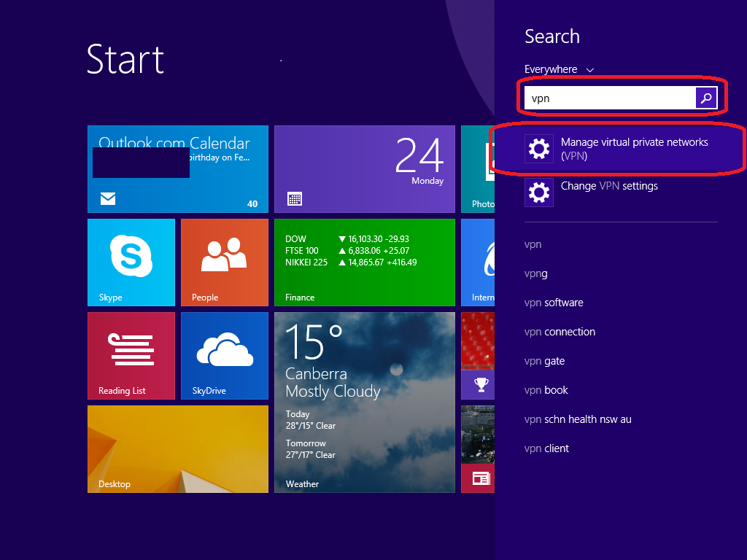Select the 'vpn book' suggestion
747x560 pixels.
(x=546, y=391)
